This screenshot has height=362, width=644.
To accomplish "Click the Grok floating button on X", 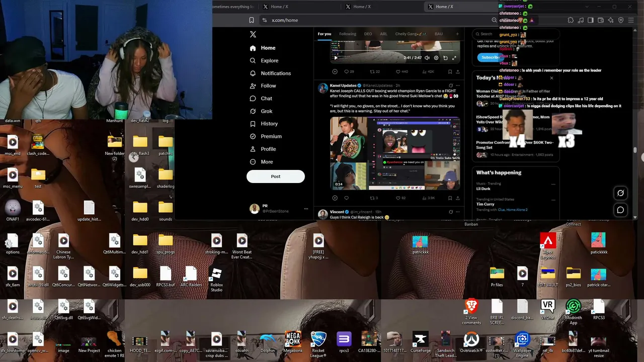I will (620, 193).
